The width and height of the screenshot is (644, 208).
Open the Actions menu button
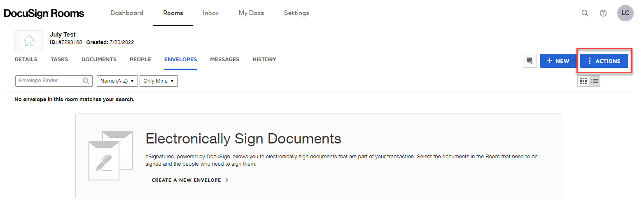tap(604, 61)
